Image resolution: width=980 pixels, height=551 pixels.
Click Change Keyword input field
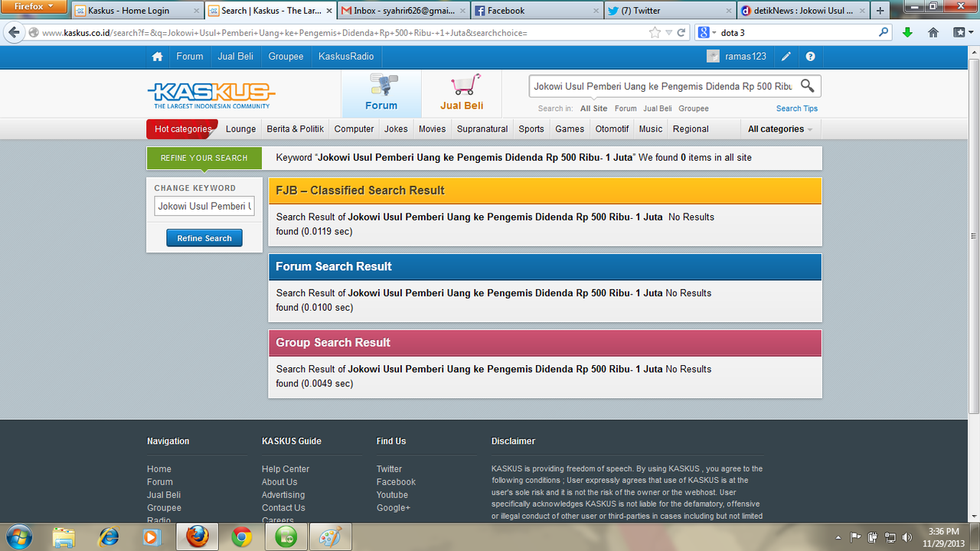[204, 206]
